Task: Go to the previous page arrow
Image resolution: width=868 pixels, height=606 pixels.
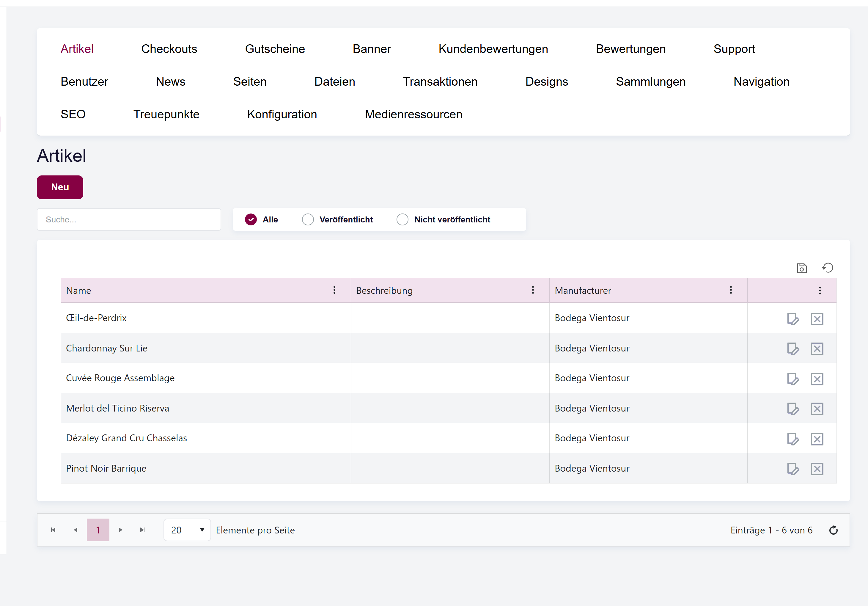Action: pyautogui.click(x=76, y=530)
